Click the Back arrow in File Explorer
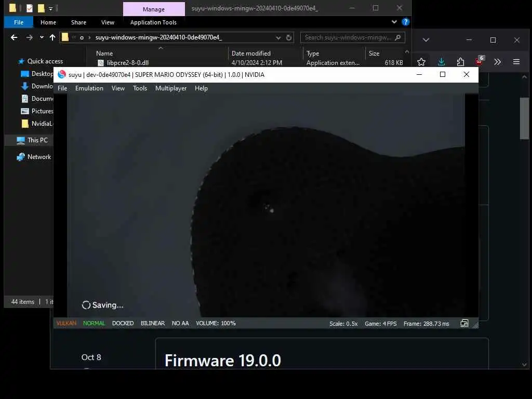532x399 pixels. 14,37
